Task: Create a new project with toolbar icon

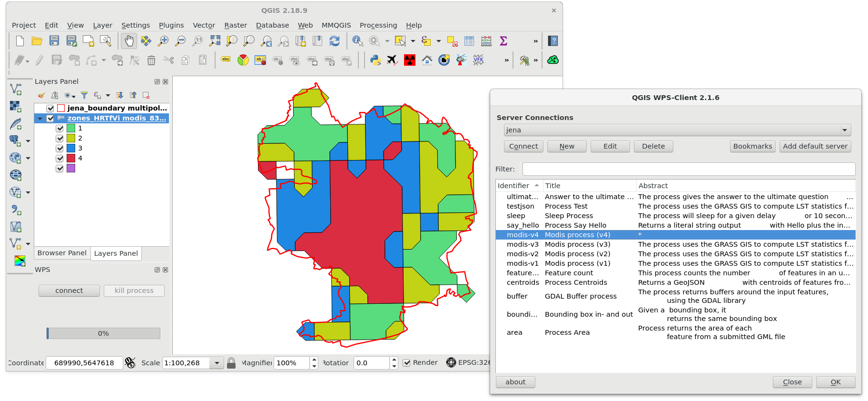Action: coord(20,41)
